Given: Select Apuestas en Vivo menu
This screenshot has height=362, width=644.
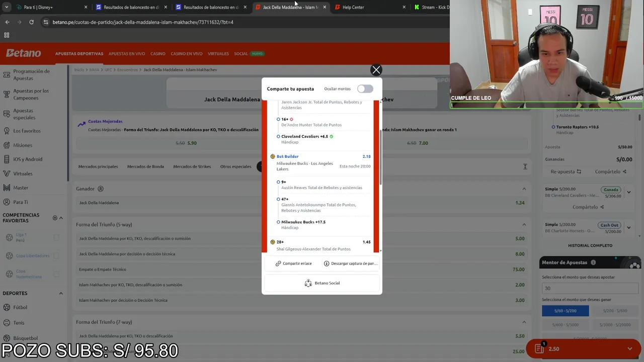Looking at the screenshot, I should point(127,54).
